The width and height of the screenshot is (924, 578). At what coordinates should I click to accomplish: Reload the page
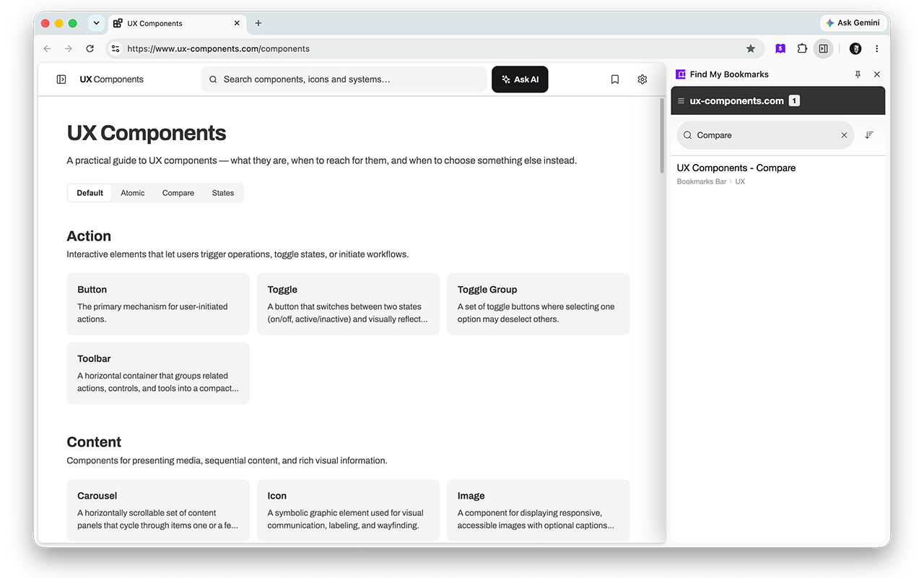click(90, 48)
